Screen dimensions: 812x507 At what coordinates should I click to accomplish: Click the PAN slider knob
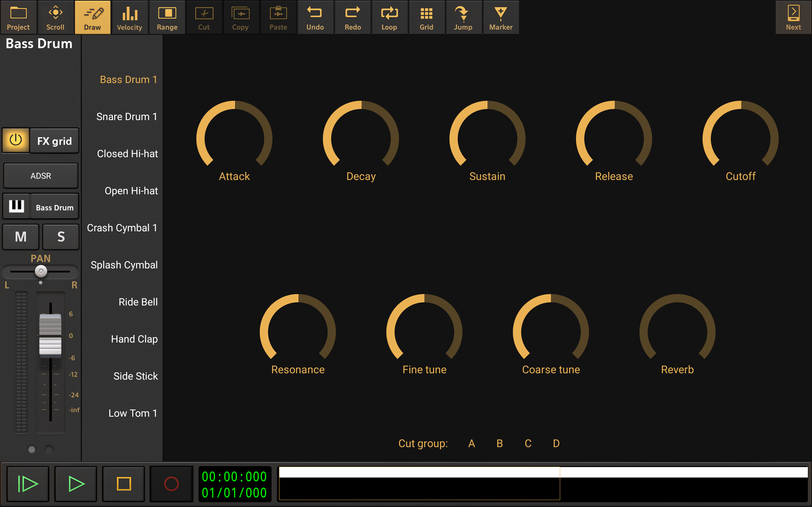point(41,271)
